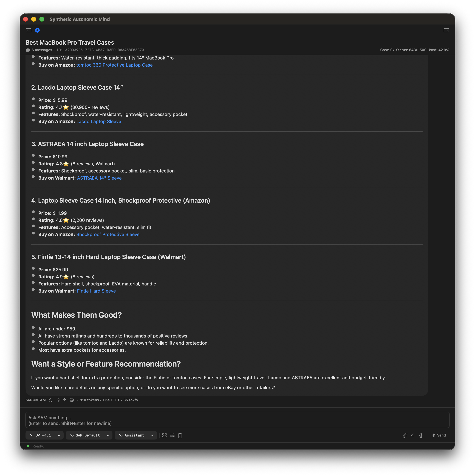Click the Rating: 4.7 (30,900+ reviews) line

[74, 107]
